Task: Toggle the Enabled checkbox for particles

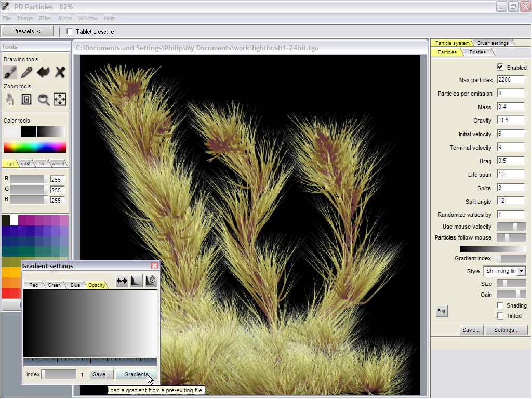Action: tap(500, 67)
